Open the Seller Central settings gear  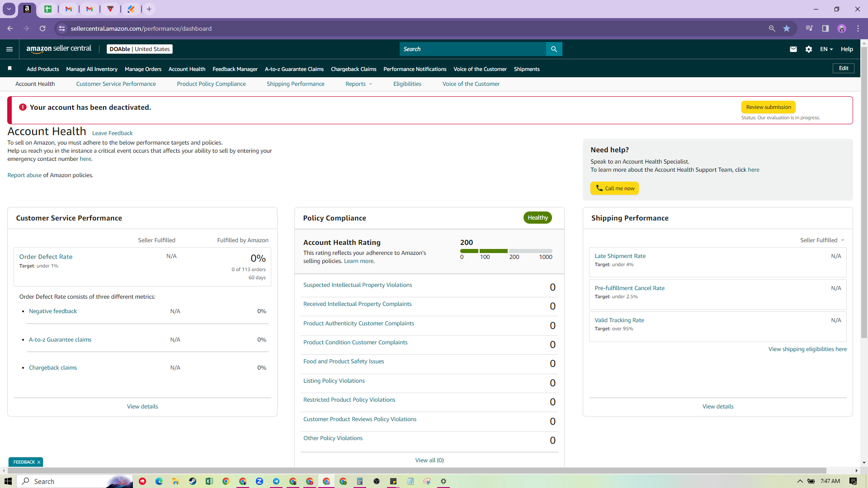[809, 49]
